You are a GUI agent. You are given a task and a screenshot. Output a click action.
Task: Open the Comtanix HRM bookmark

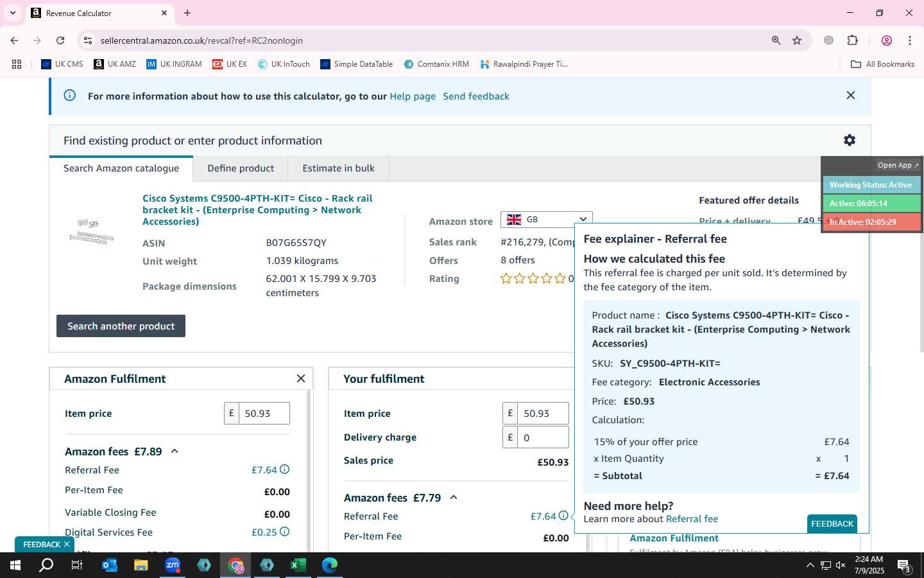pos(436,64)
